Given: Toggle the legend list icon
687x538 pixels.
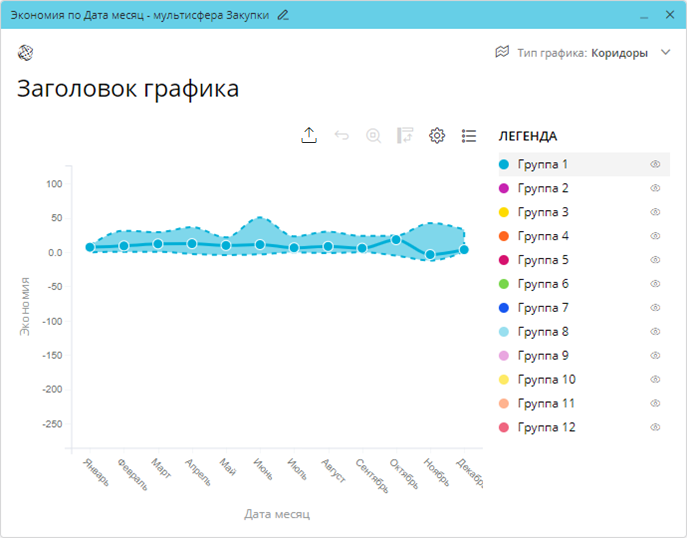Looking at the screenshot, I should (469, 136).
